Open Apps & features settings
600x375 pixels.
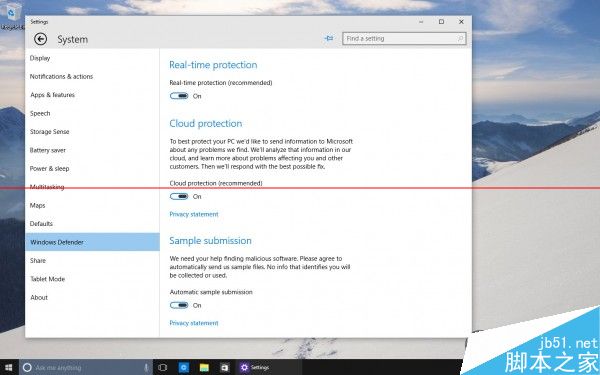click(92, 95)
